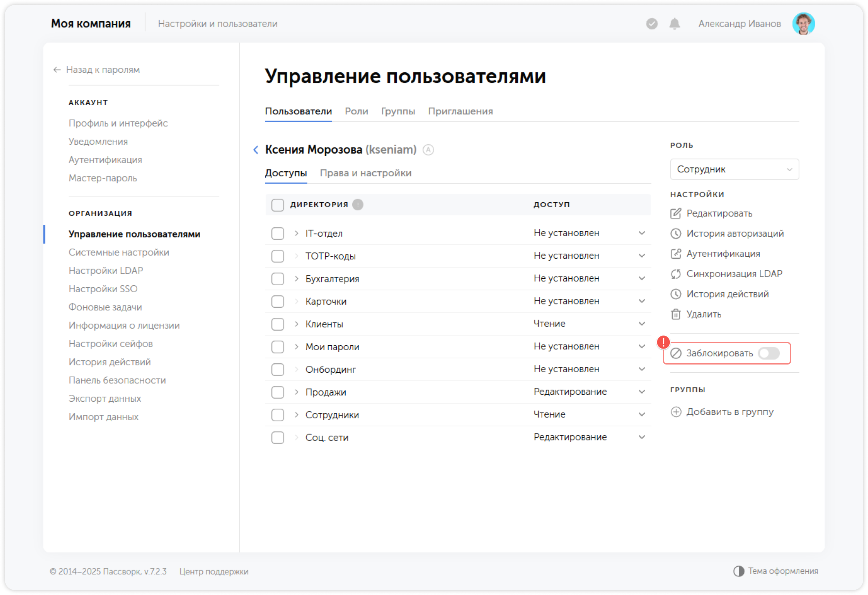This screenshot has height=595, width=868.
Task: Add user to group via plus icon
Action: coord(677,412)
